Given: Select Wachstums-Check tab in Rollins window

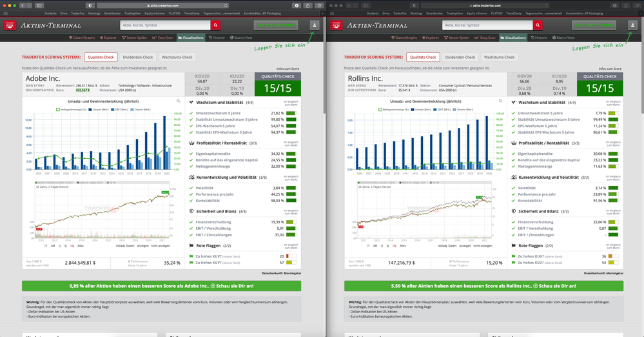Looking at the screenshot, I should [499, 57].
